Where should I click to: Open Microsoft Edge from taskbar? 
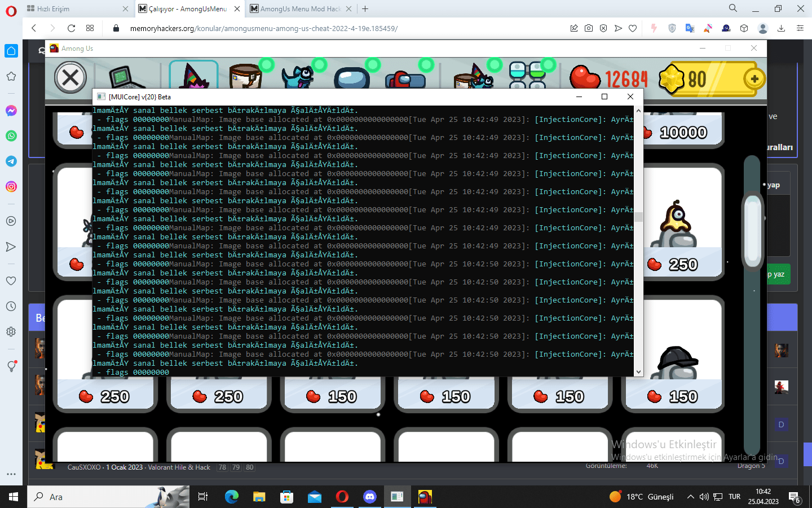(232, 497)
